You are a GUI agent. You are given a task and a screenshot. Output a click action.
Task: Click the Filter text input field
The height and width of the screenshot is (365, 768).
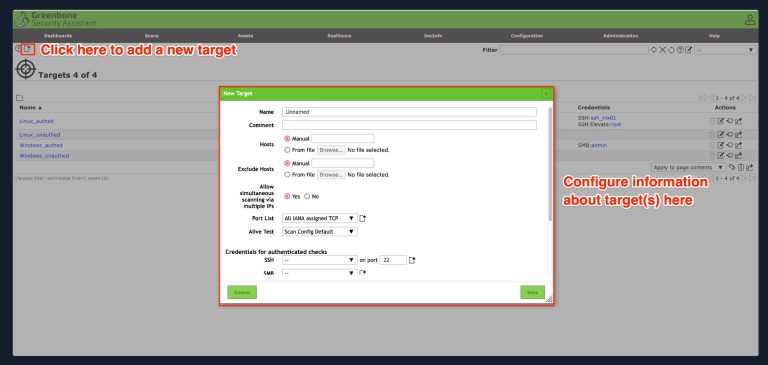point(574,50)
